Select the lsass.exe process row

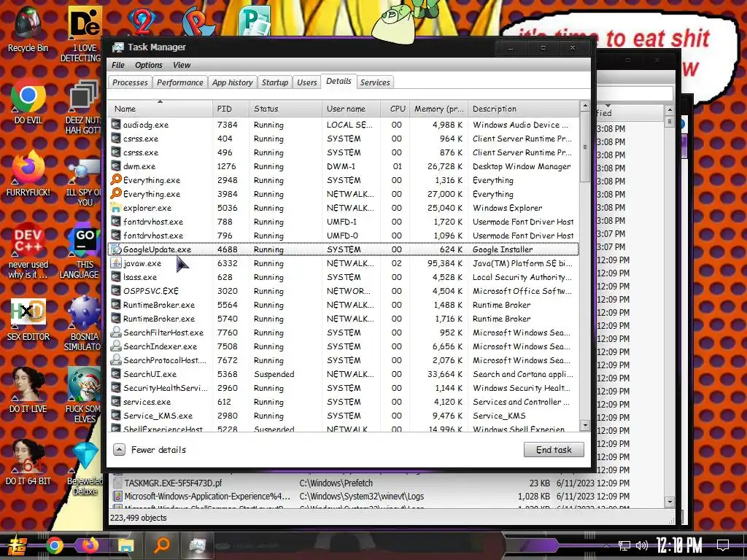(x=344, y=277)
